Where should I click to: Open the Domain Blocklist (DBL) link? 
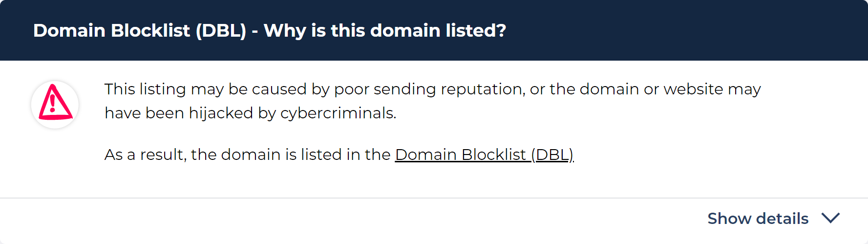click(484, 155)
